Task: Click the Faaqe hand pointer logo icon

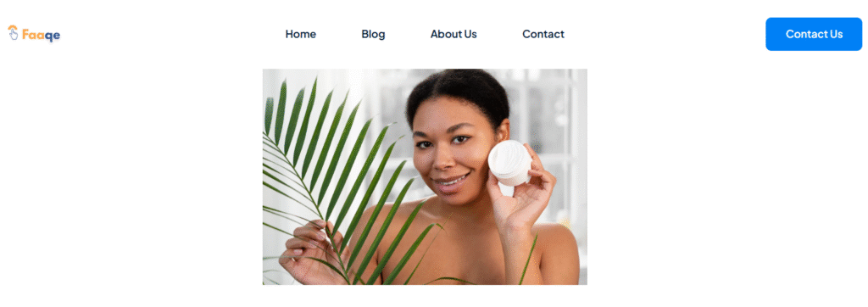Action: [x=13, y=33]
